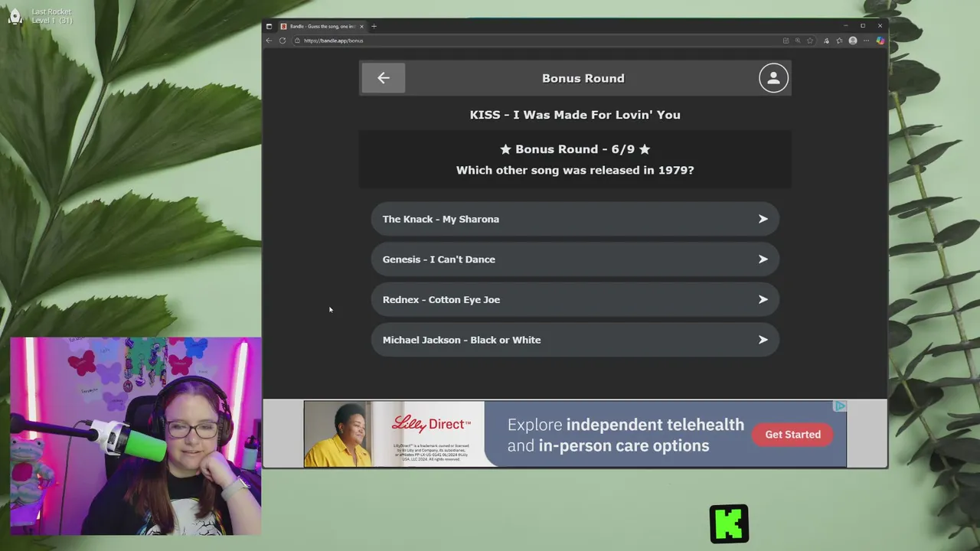The image size is (980, 551).
Task: Add this page to favorites with the star
Action: pos(810,41)
